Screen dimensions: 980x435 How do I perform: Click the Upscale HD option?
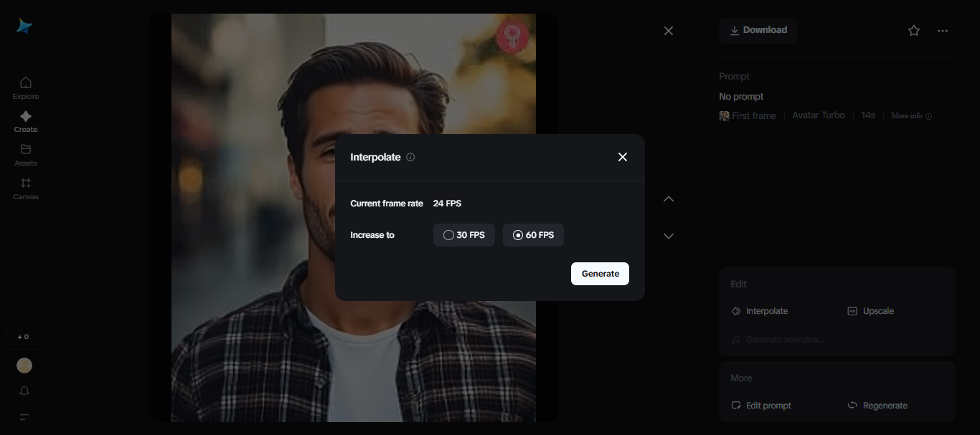871,311
